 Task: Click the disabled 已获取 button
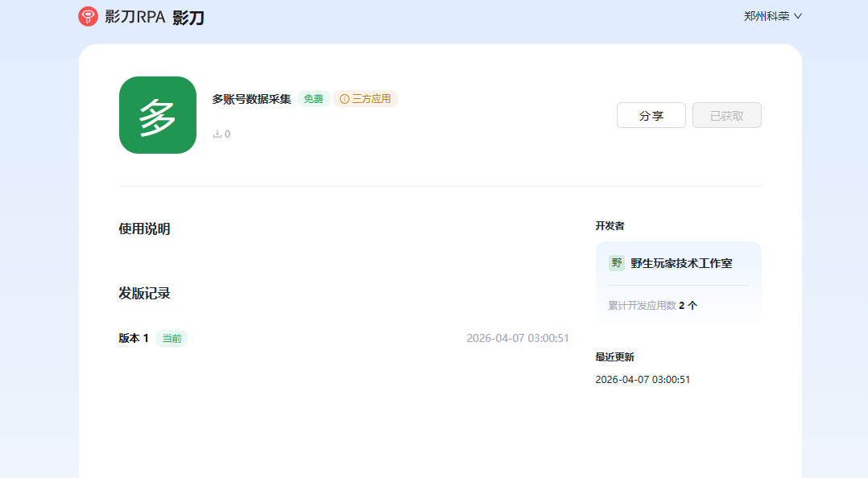[726, 115]
